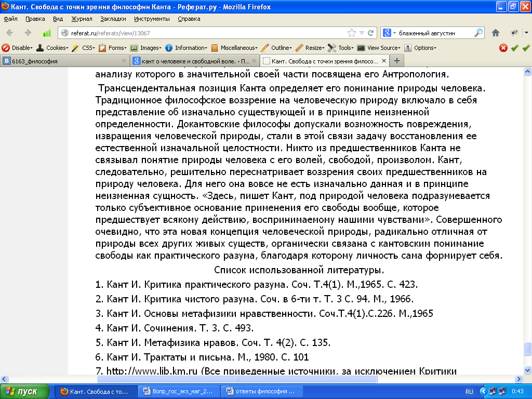The image size is (532, 399).
Task: Click the horizontal scrollbar left arrow
Action: (4, 379)
